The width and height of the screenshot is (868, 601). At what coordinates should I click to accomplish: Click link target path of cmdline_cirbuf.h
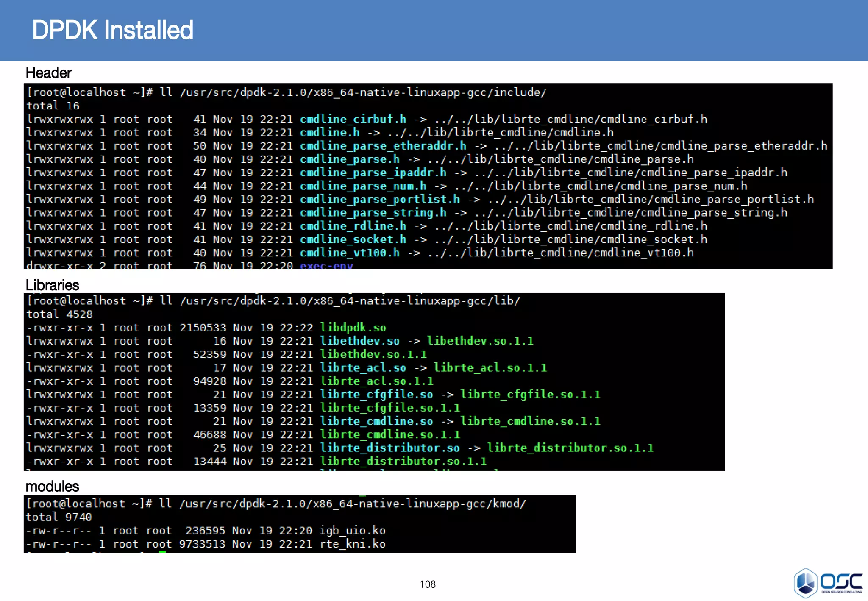point(571,119)
